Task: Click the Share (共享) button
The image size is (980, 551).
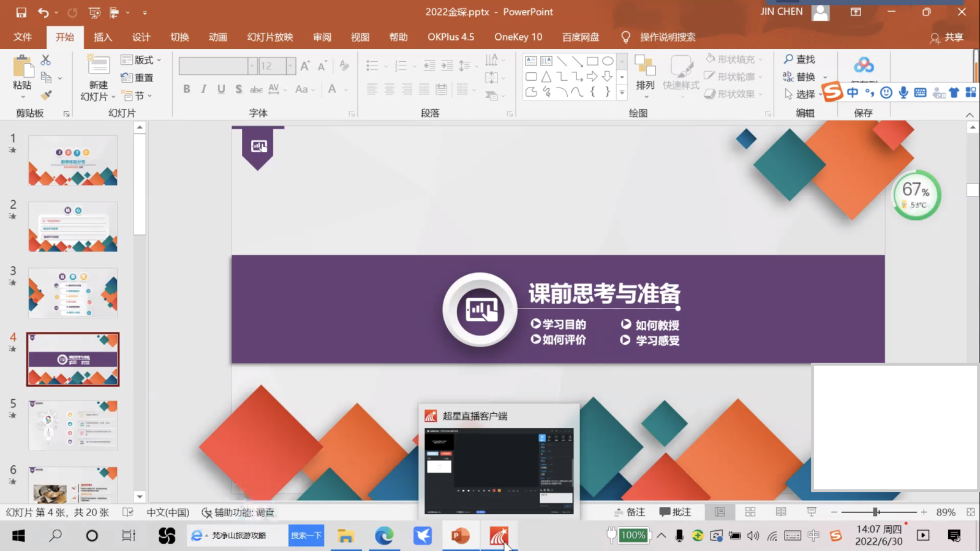Action: (947, 37)
